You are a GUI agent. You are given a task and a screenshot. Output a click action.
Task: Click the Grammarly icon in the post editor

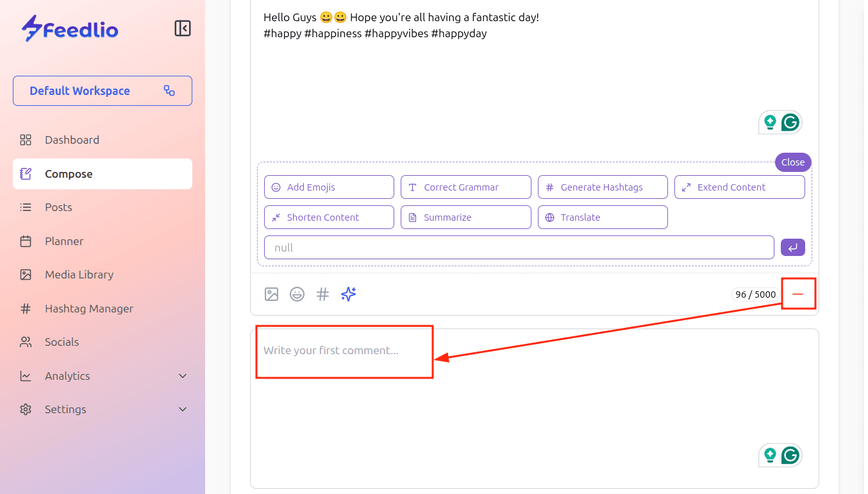[x=790, y=123]
